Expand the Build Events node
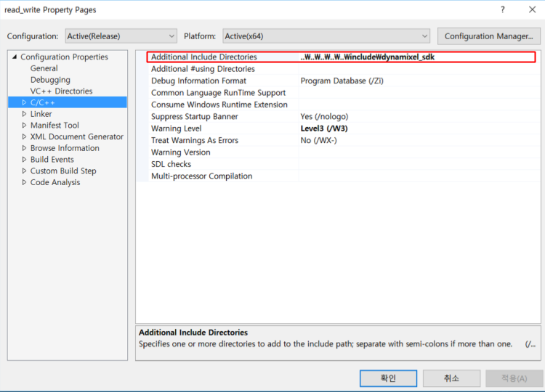The height and width of the screenshot is (392, 545). (24, 160)
